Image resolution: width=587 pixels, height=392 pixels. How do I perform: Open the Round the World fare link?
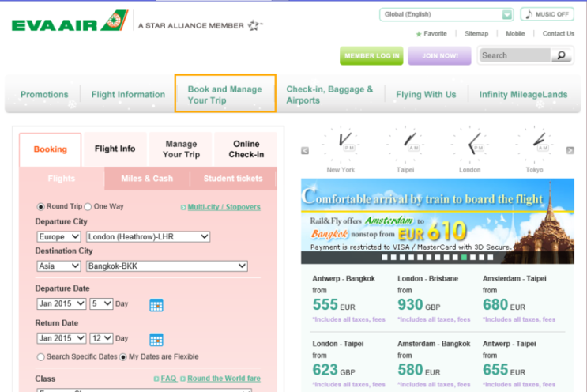[224, 379]
